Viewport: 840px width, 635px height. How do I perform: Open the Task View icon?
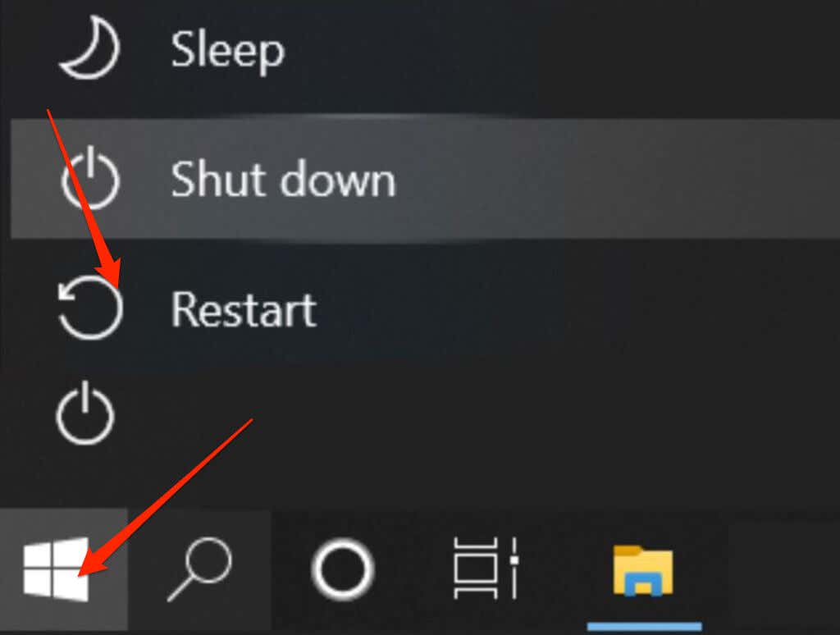click(x=486, y=568)
